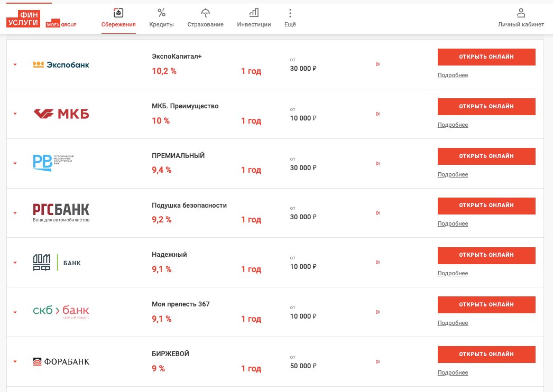Select the ЭкспоКапитал+ deposit name

pos(177,57)
